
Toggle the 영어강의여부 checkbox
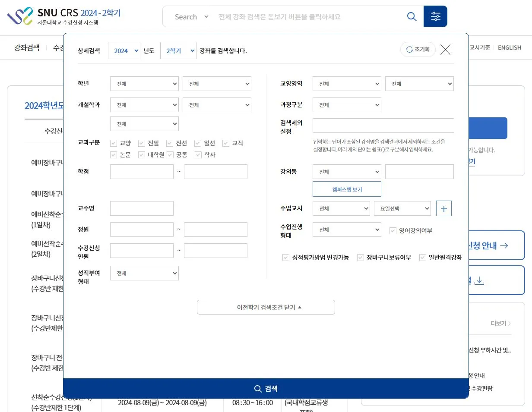coord(393,230)
